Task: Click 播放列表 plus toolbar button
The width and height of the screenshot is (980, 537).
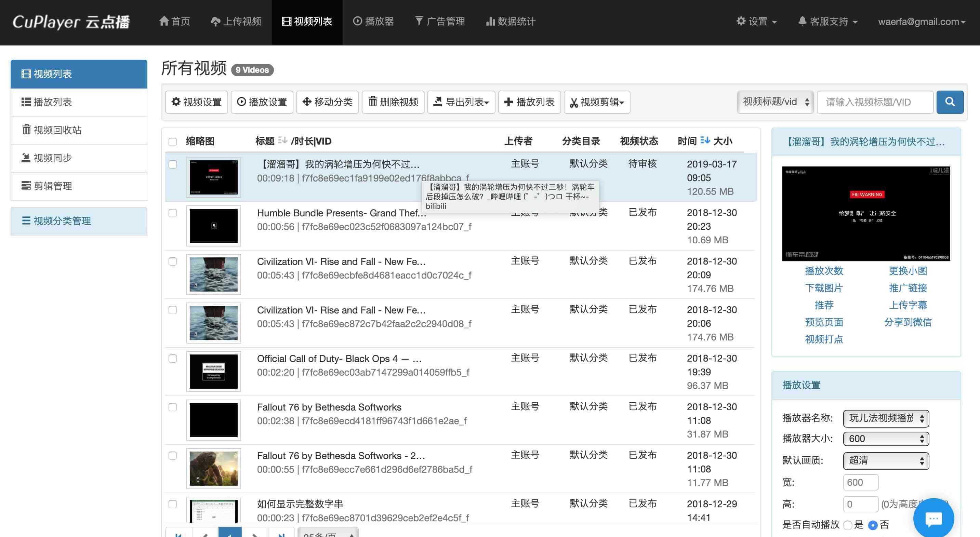Action: 529,102
